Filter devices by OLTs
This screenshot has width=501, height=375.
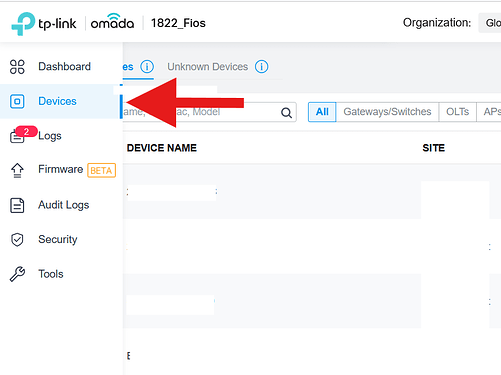coord(457,112)
